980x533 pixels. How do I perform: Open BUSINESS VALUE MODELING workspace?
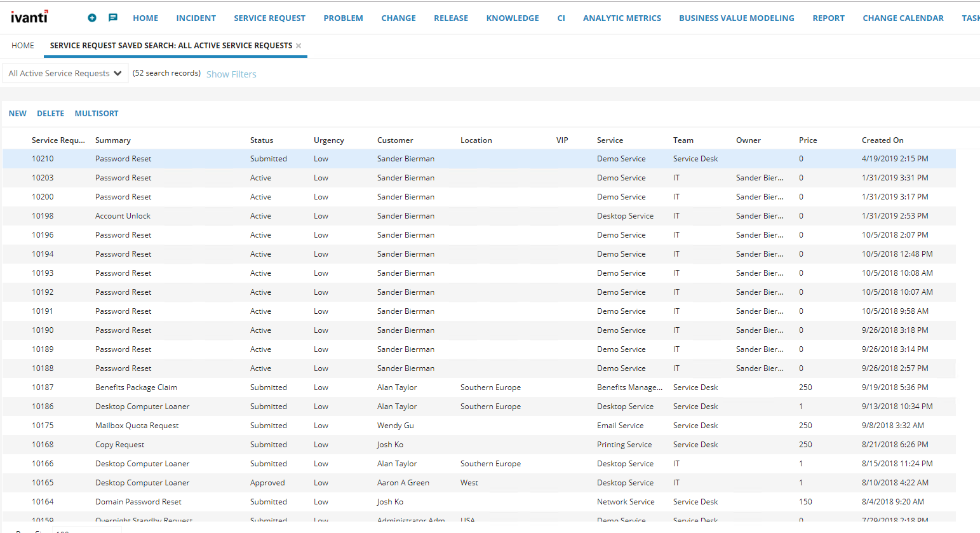[737, 18]
